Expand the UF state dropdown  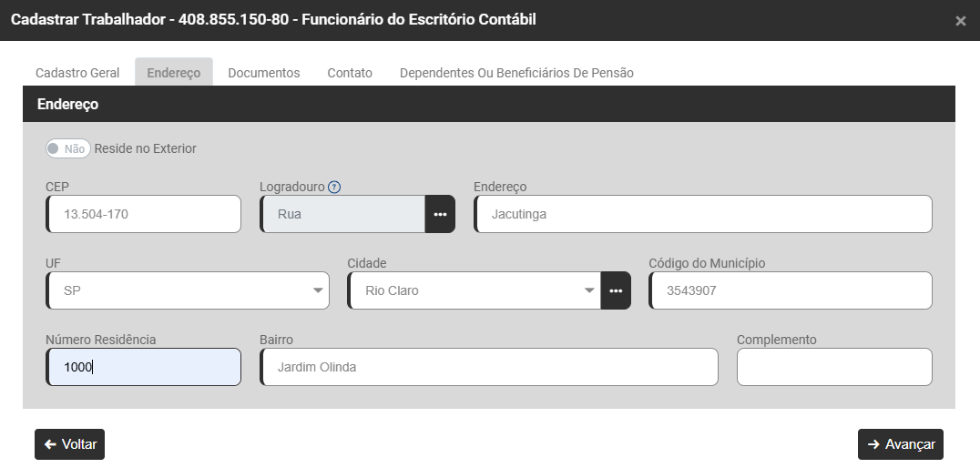coord(318,290)
